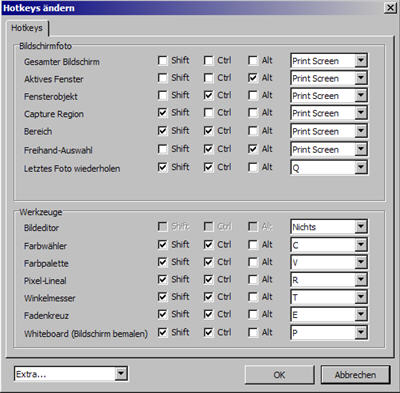Click the Letztes Foto wiederholen label
Screen dimensions: 400x393
click(72, 169)
